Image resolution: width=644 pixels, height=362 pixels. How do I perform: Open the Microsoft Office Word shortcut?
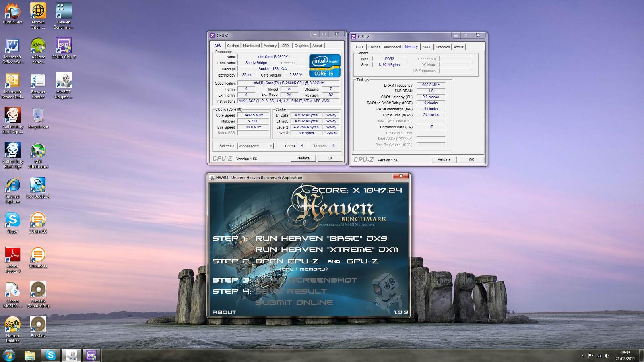12,51
